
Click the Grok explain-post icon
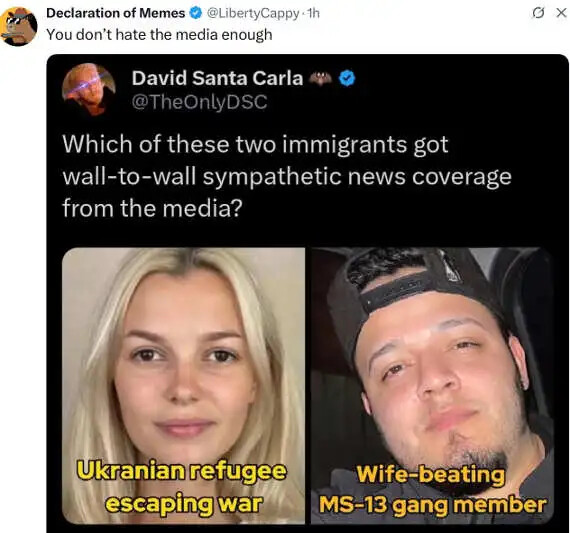[x=537, y=13]
